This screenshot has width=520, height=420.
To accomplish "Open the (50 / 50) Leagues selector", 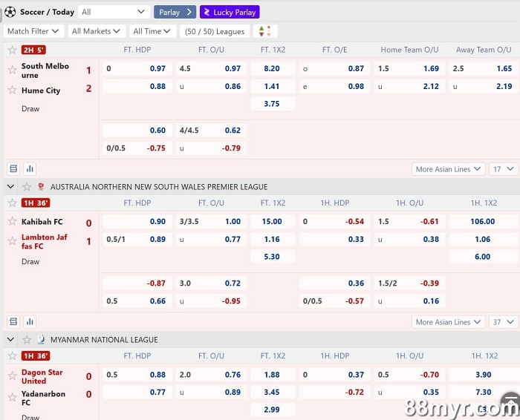I will [215, 31].
